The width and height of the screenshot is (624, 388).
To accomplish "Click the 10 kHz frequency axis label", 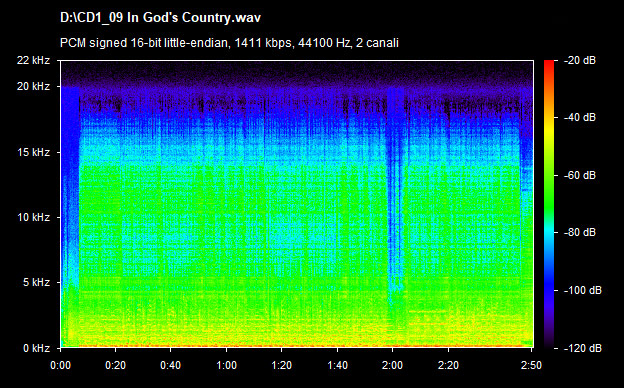I will point(33,217).
